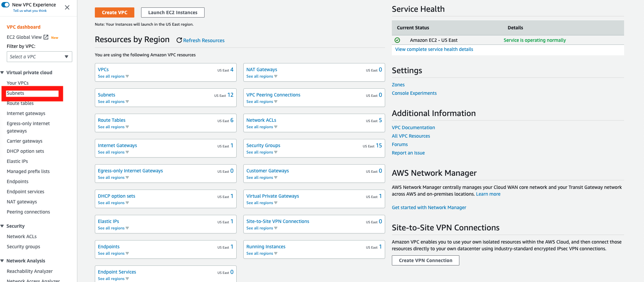Open Security groups in sidebar
This screenshot has height=282, width=644.
(x=23, y=247)
